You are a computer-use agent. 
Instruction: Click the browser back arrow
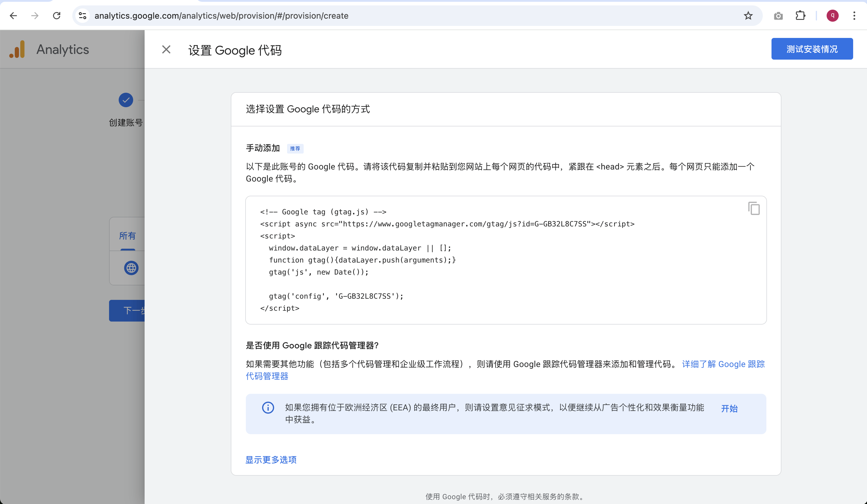(14, 15)
